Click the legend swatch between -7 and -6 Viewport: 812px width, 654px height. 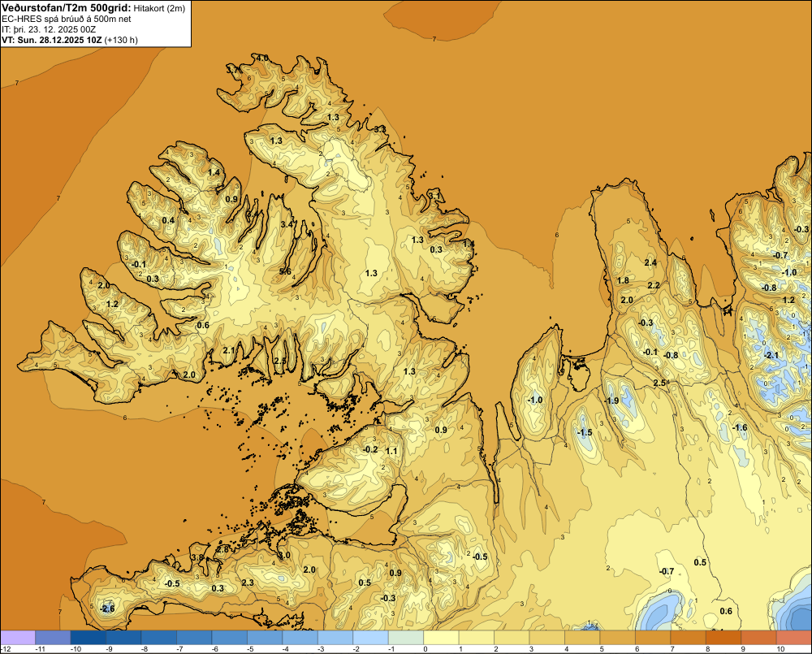click(x=194, y=638)
